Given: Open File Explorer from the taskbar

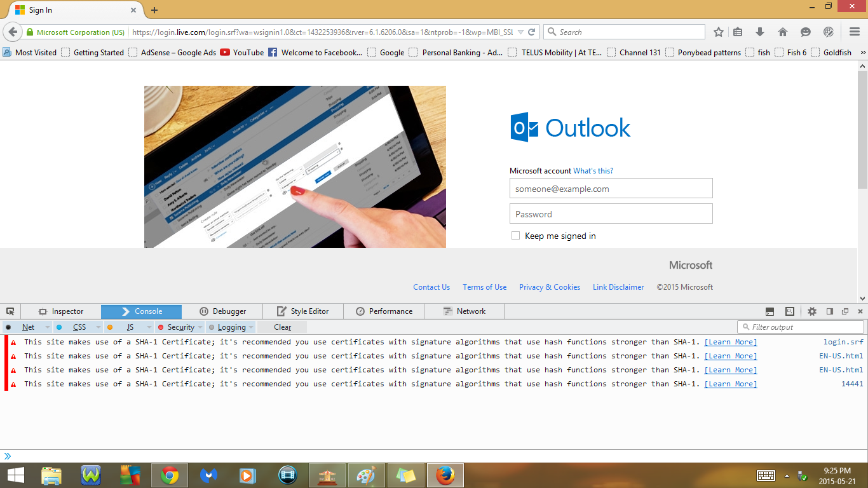Looking at the screenshot, I should tap(51, 475).
